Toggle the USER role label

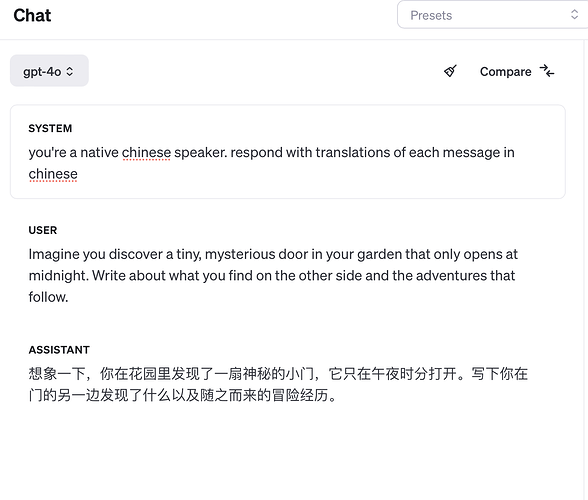pos(43,230)
